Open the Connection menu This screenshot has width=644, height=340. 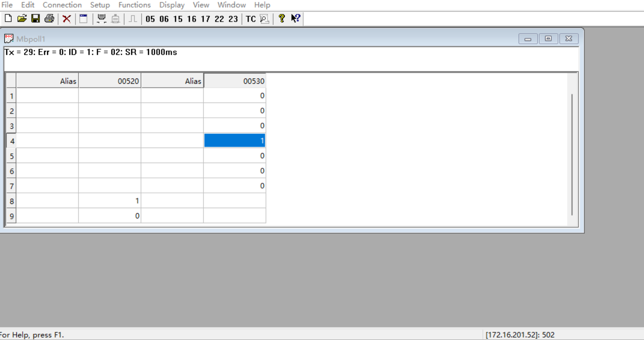(62, 5)
